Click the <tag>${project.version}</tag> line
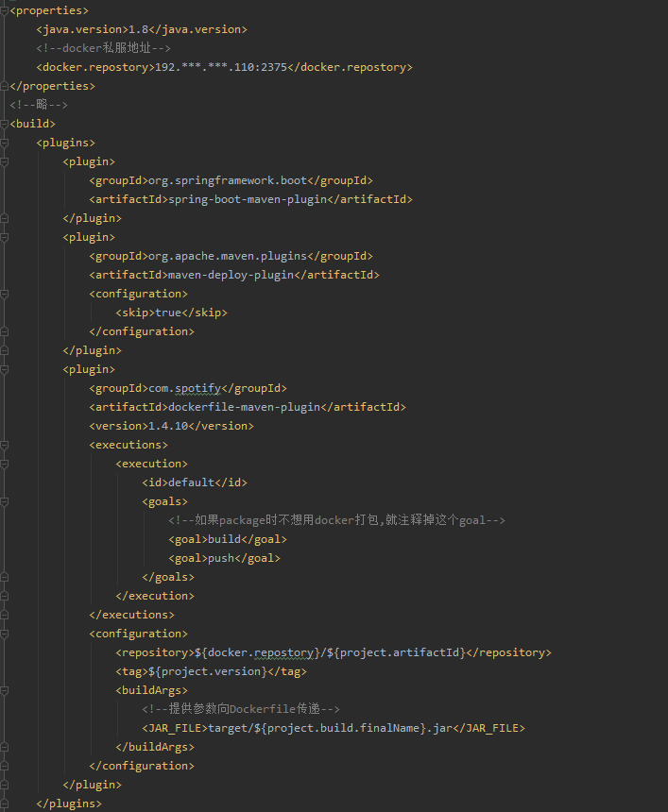Viewport: 668px width, 812px height. coord(211,671)
